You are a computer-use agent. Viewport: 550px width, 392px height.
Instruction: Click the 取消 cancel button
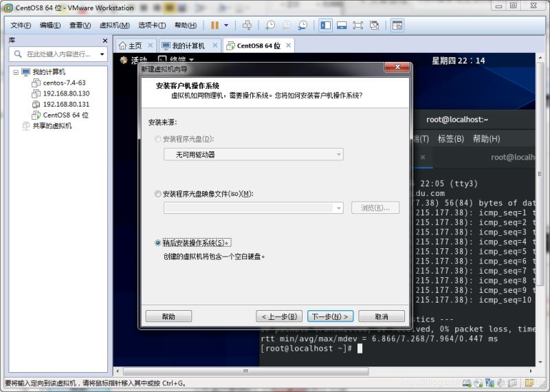coord(382,316)
